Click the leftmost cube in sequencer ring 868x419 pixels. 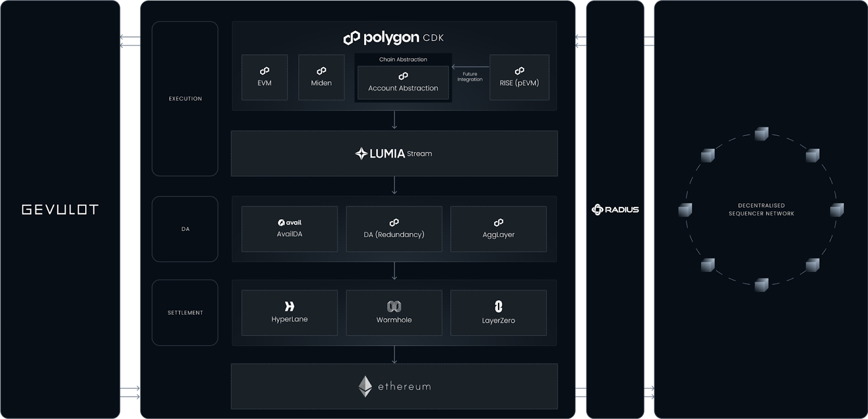(x=685, y=210)
